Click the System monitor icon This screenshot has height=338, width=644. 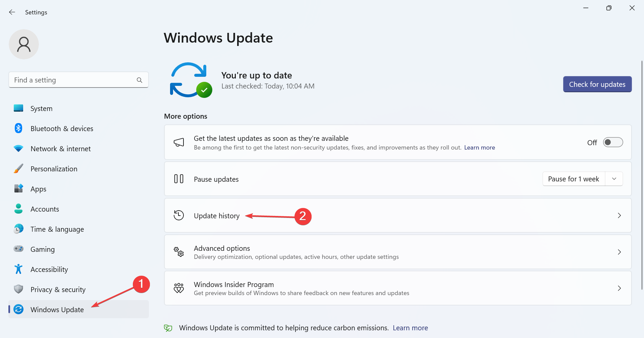pyautogui.click(x=18, y=108)
